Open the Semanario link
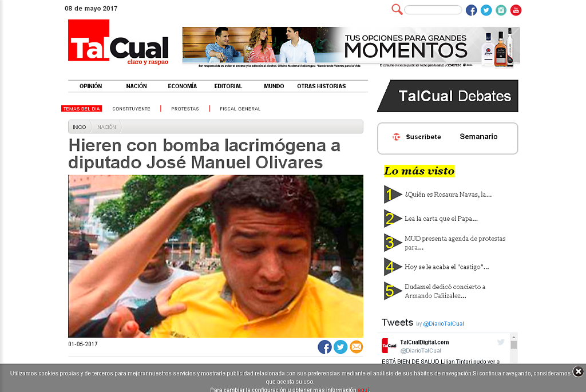 (x=478, y=137)
